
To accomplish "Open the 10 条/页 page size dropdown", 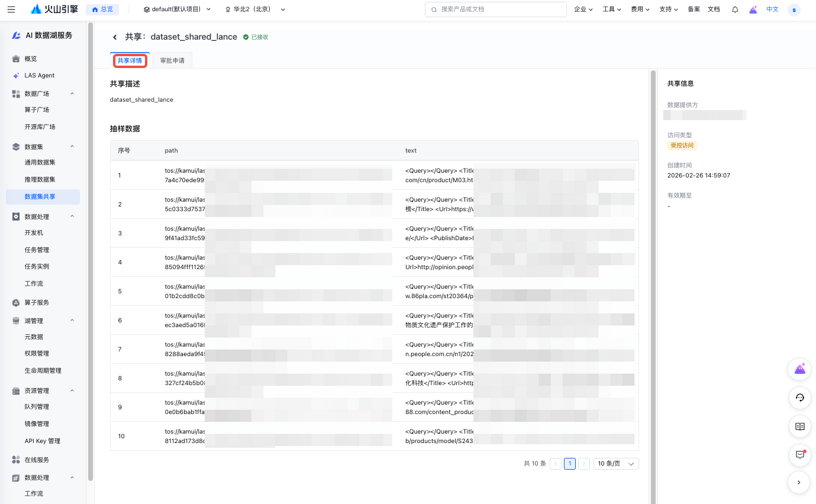I will pos(615,464).
